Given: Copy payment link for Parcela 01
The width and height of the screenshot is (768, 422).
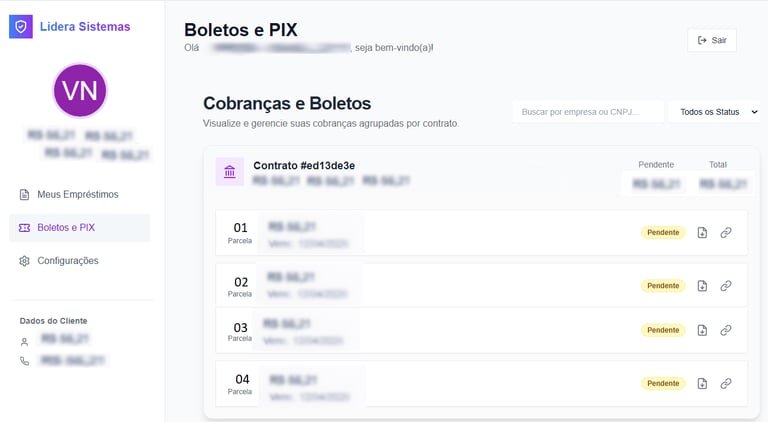Looking at the screenshot, I should (726, 232).
